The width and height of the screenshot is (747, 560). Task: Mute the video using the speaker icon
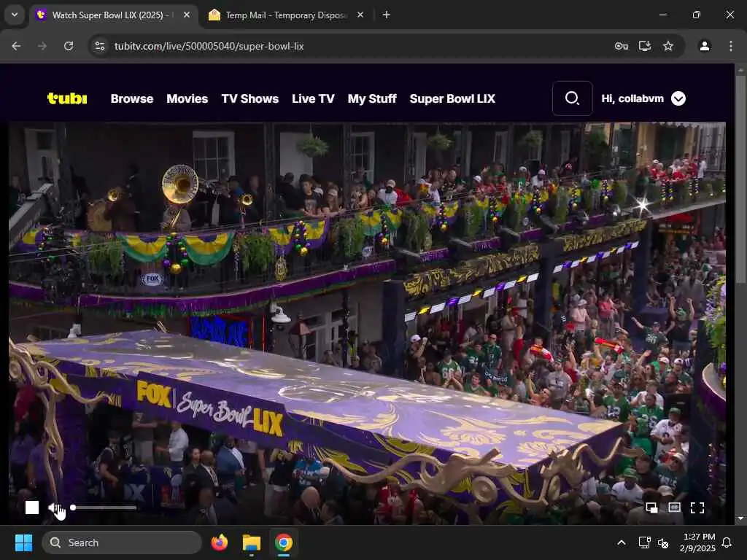(x=54, y=508)
